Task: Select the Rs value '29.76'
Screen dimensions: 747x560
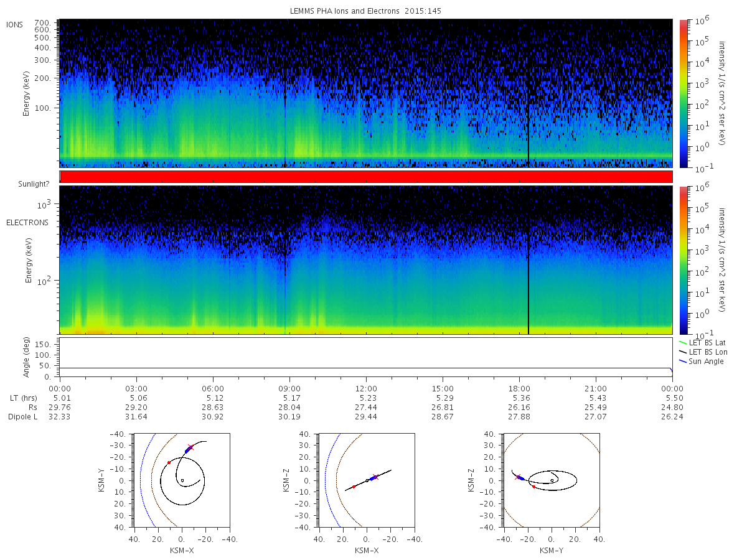Action: point(60,407)
